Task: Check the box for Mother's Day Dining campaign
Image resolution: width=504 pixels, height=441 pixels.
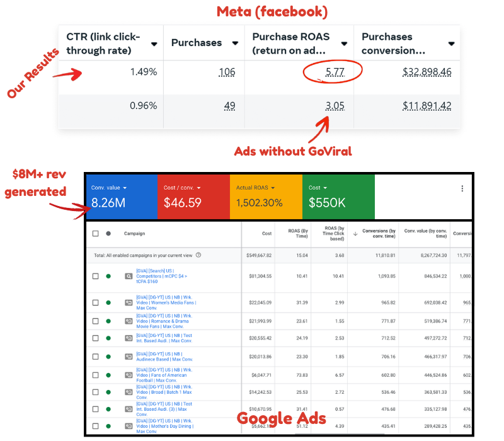Action: (96, 427)
